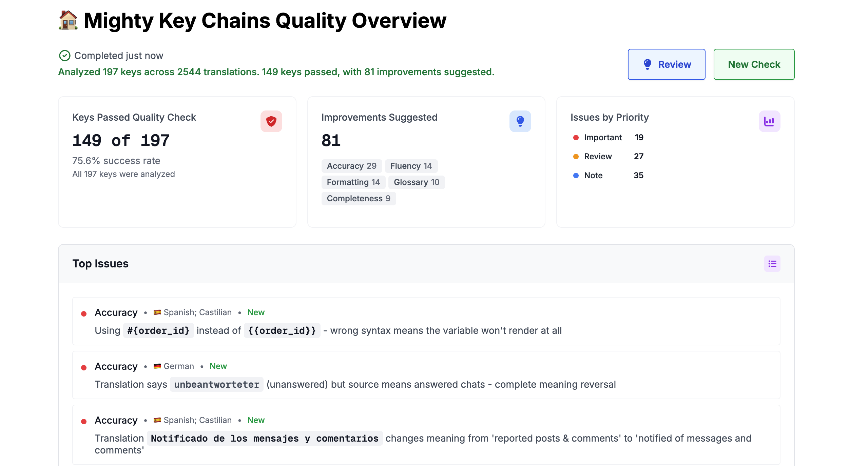
Task: Click the bar chart icon on Issues by Priority
Action: point(769,121)
